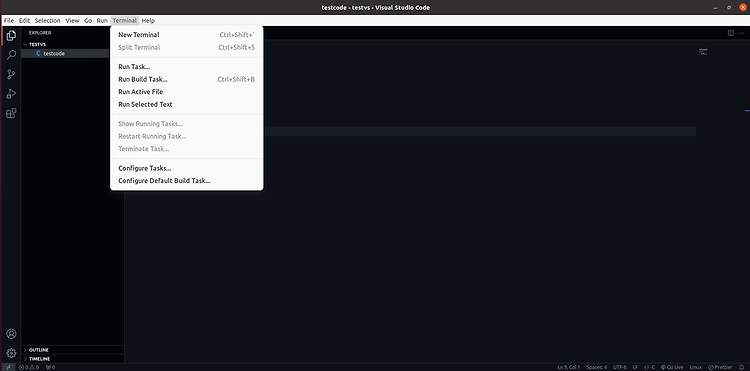
Task: Choose Run Task... from the menu
Action: tap(187, 66)
